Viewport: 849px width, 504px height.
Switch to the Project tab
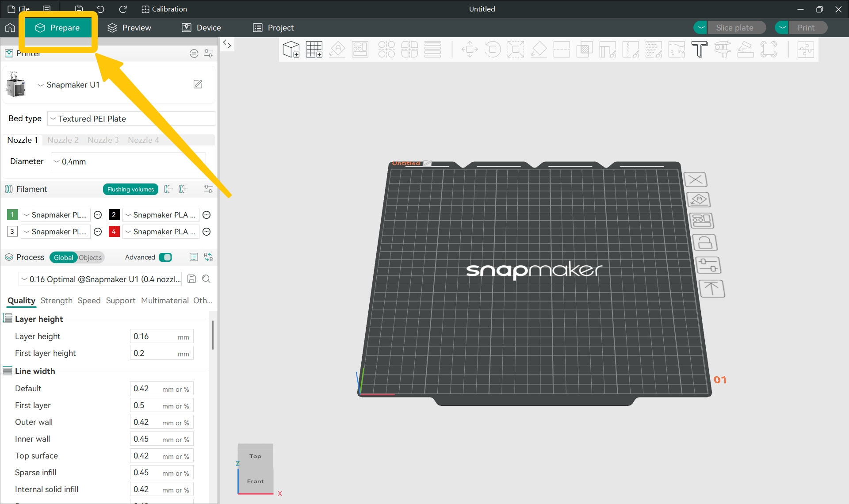point(273,27)
